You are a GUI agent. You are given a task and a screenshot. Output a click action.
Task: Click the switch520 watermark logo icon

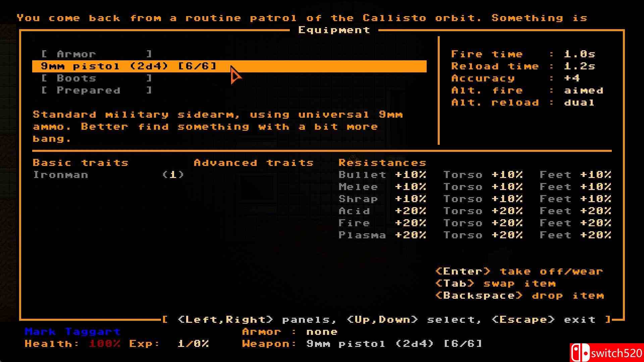click(580, 353)
